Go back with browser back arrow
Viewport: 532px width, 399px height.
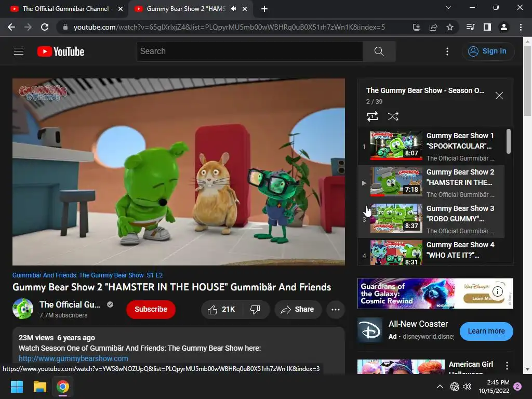coord(11,27)
